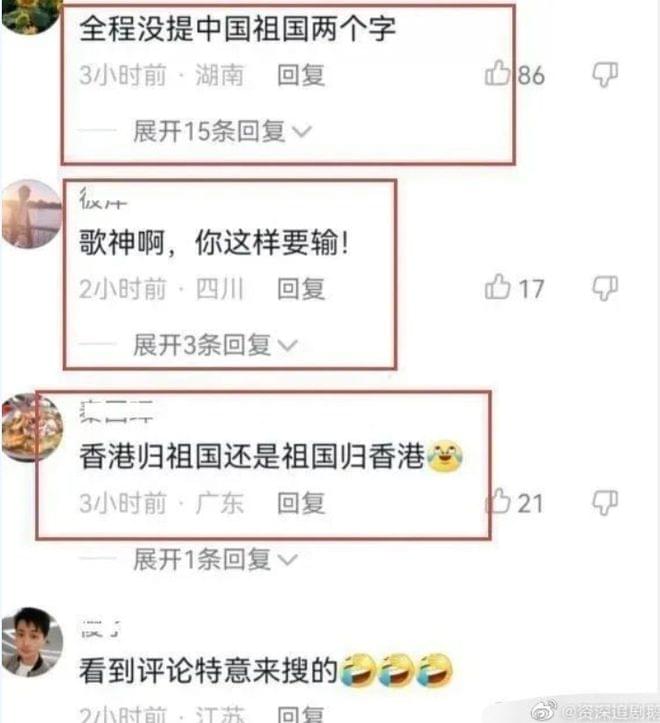Open food-photo avatar of Guangdong commenter
The image size is (660, 723).
coord(31,428)
